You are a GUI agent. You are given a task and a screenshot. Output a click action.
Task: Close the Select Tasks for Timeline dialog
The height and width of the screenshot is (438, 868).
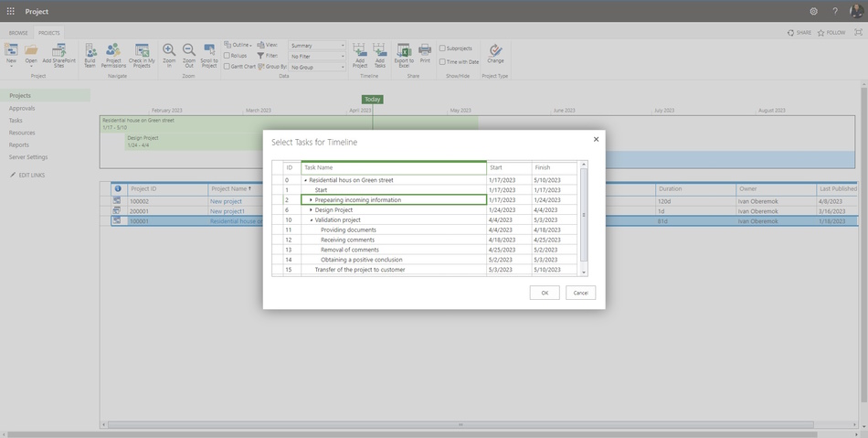[x=597, y=139]
